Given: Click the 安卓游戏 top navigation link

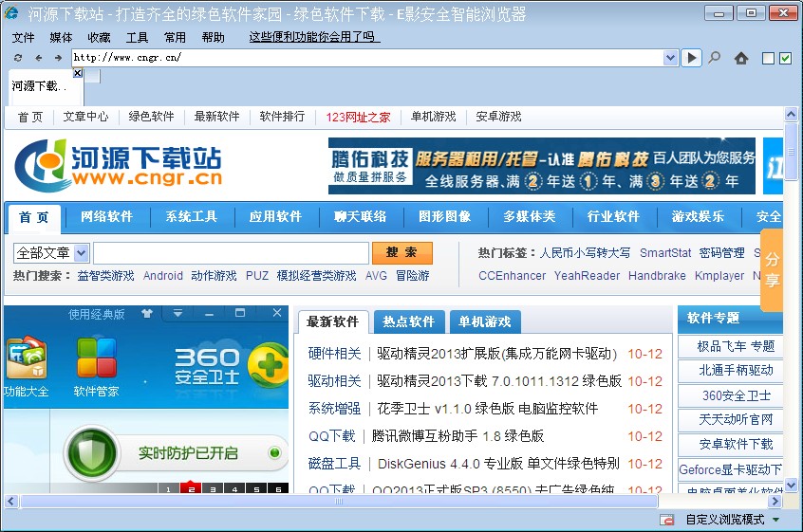Looking at the screenshot, I should click(x=499, y=117).
